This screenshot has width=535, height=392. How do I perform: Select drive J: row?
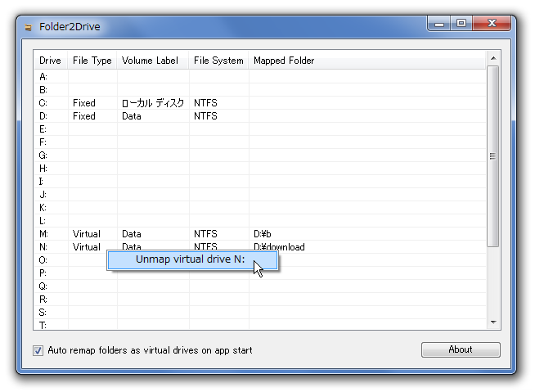pos(260,195)
